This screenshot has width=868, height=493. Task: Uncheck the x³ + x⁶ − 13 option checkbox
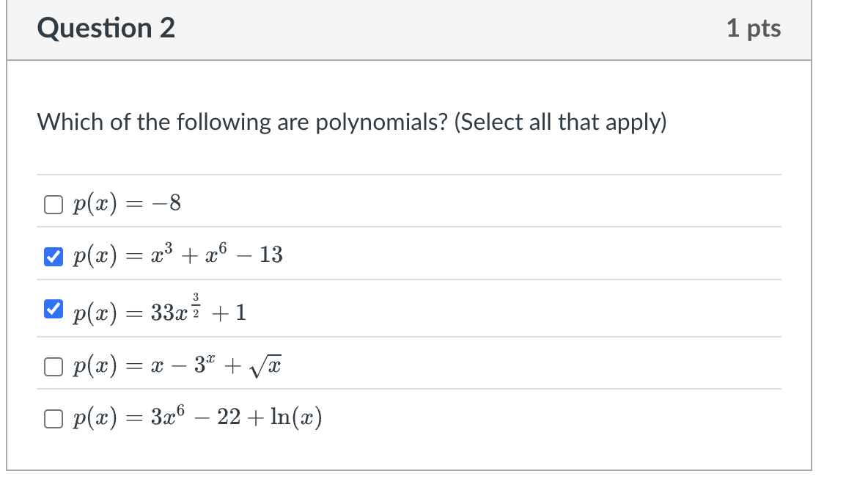coord(53,257)
